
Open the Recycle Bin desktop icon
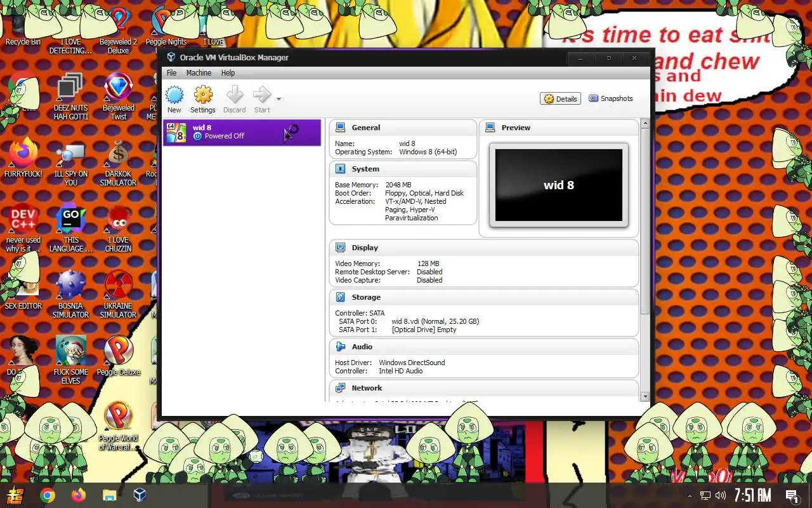23,29
